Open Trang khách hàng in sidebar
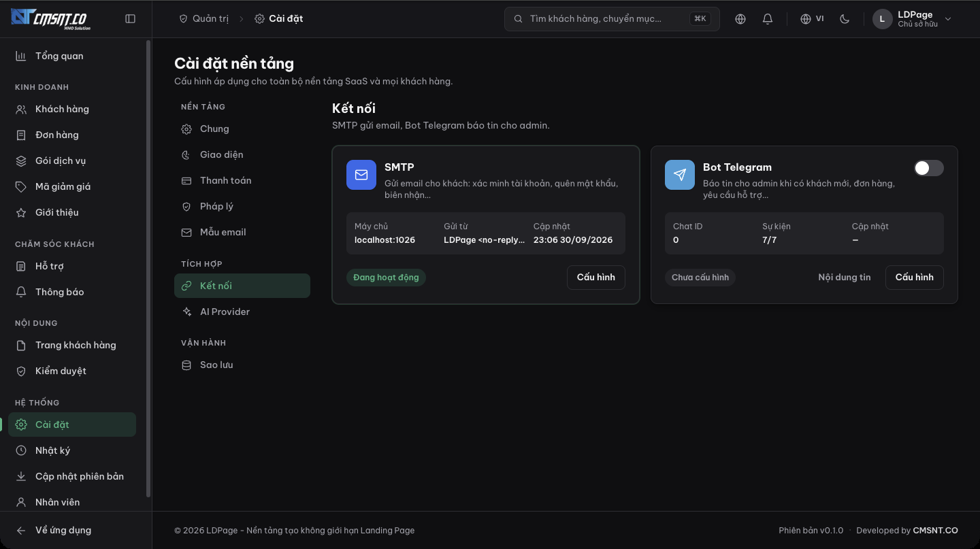 pyautogui.click(x=72, y=345)
